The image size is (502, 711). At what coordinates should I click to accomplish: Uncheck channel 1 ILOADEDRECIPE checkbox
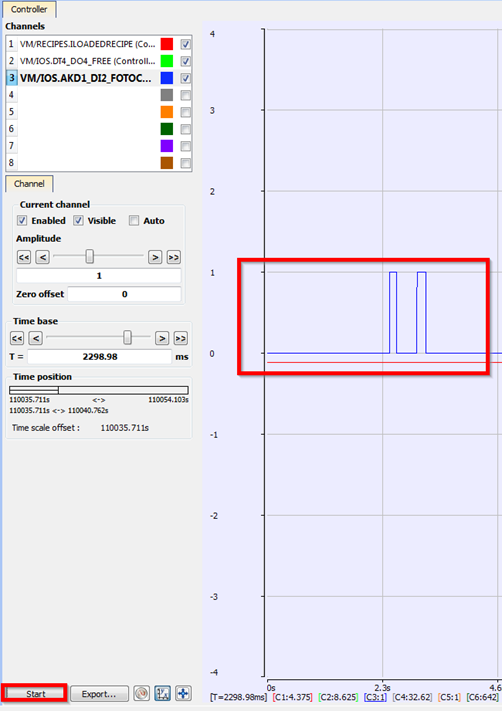pos(185,44)
